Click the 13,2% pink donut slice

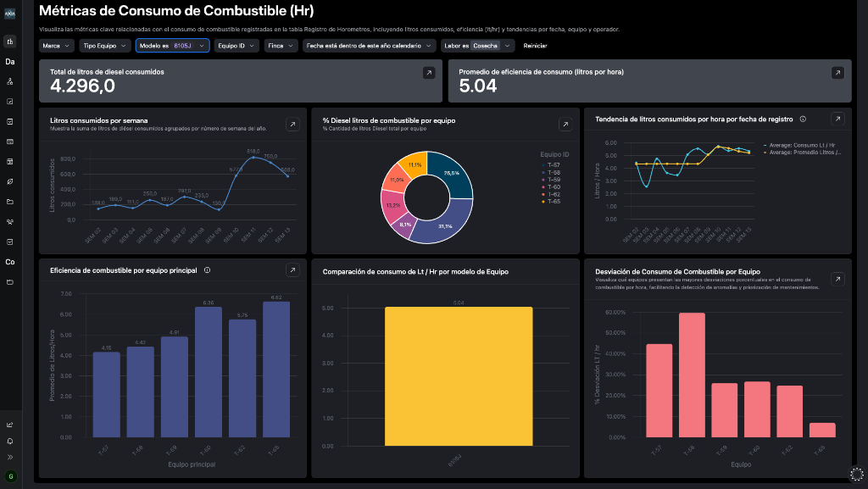392,206
